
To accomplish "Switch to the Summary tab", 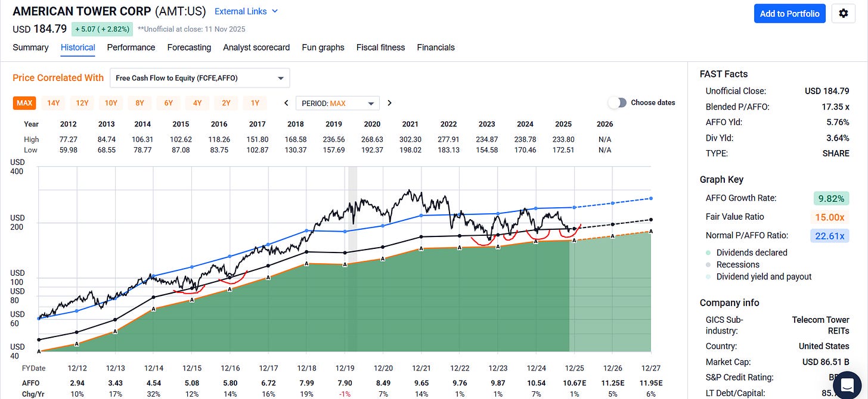I will click(30, 47).
